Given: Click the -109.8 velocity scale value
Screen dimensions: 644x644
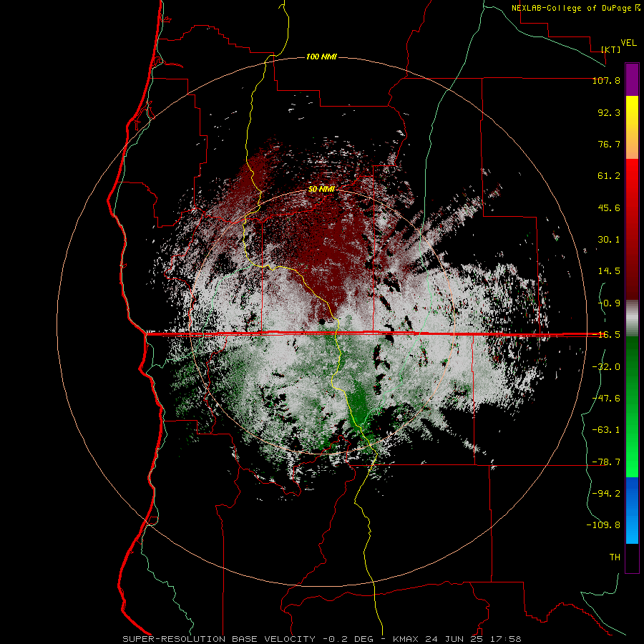Looking at the screenshot, I should (603, 525).
